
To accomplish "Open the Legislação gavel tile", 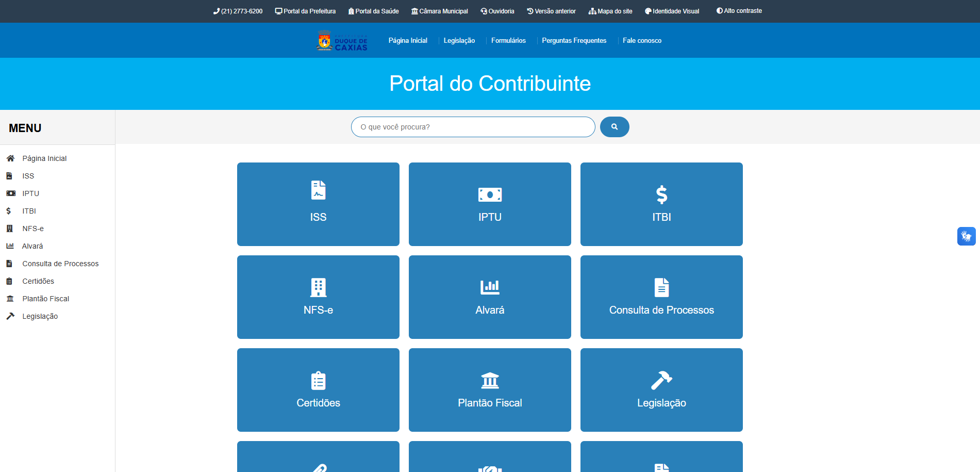I will pos(661,390).
